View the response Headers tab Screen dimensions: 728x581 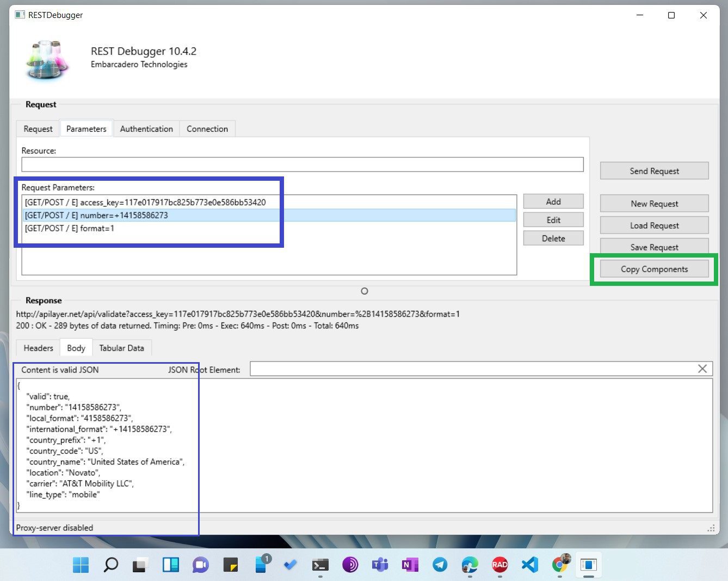click(37, 347)
